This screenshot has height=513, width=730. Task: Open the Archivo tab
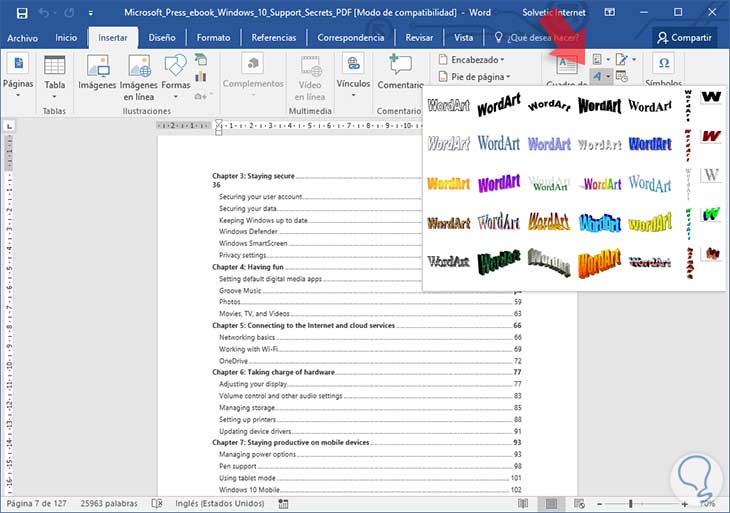point(22,38)
